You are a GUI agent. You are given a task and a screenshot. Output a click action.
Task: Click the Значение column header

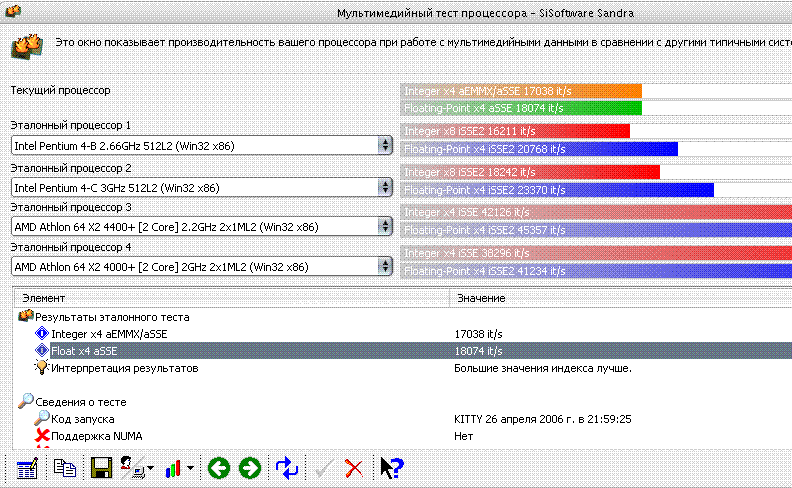621,298
